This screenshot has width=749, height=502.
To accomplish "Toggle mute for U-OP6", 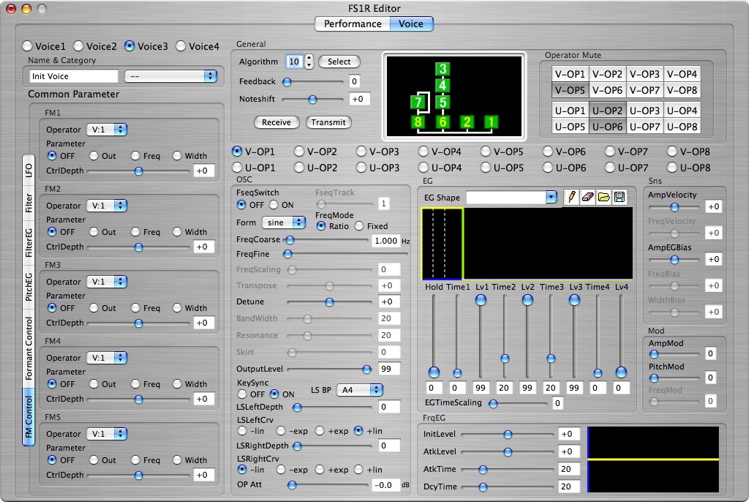I will coord(607,127).
